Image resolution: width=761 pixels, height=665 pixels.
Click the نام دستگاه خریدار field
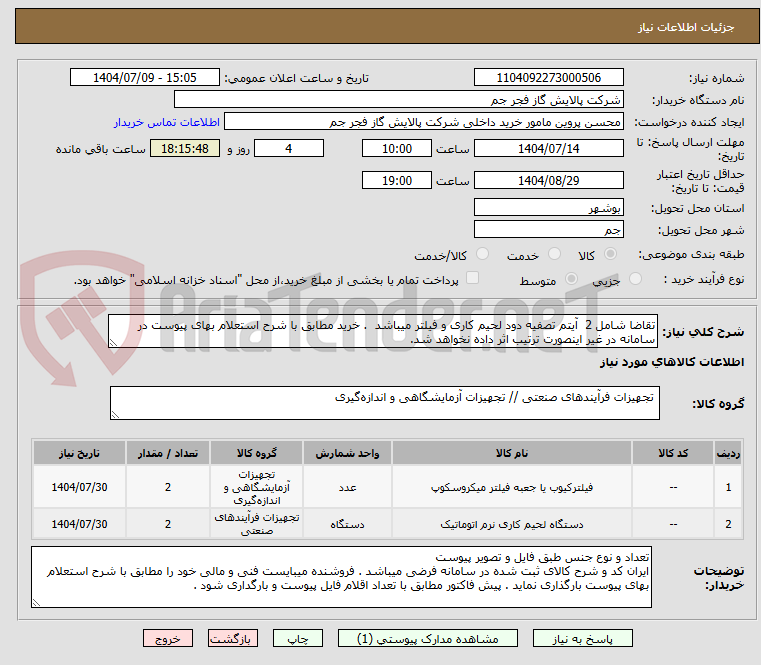[x=398, y=100]
